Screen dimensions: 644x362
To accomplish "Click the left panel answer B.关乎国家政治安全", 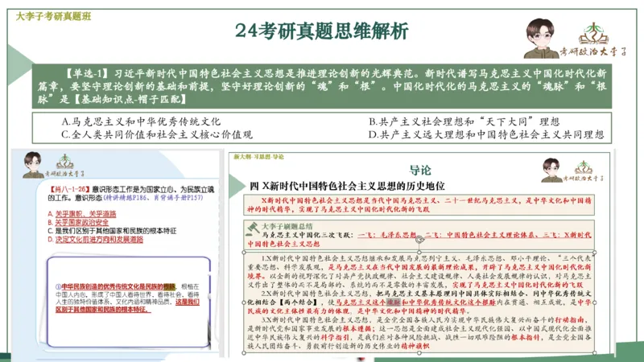I will [78, 222].
